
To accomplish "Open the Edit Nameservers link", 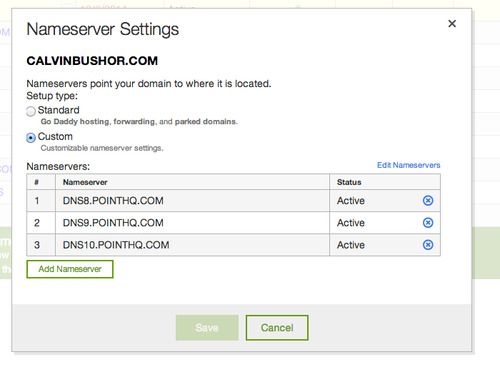I will (409, 165).
